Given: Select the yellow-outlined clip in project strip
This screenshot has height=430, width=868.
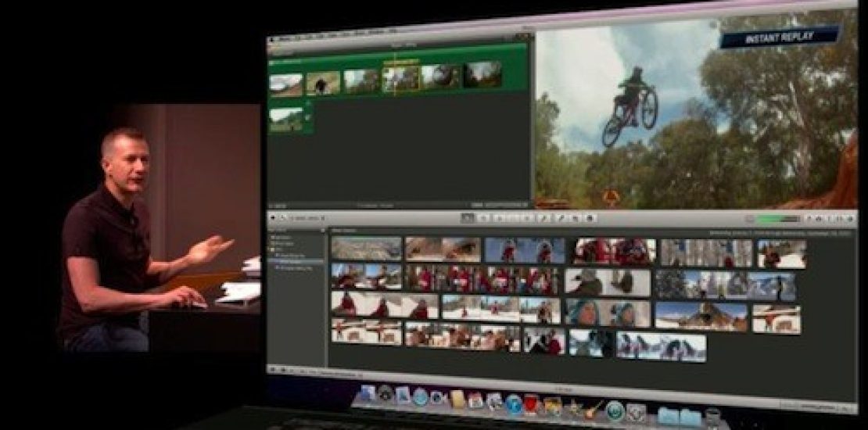Looking at the screenshot, I should 400,79.
